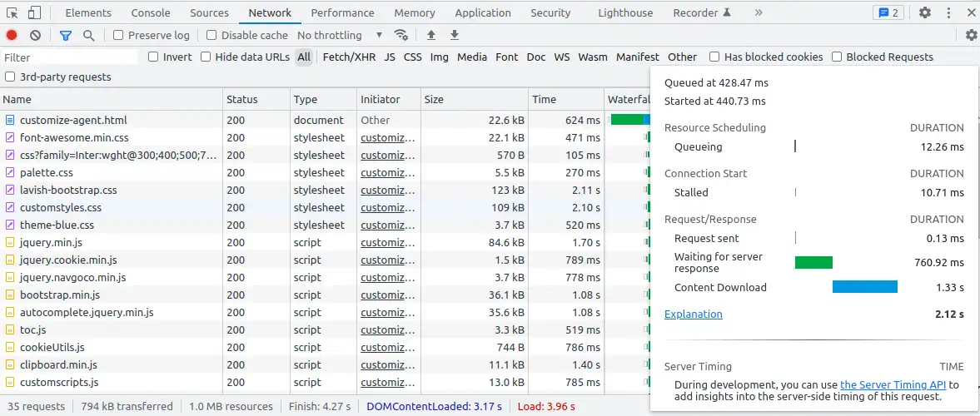Image resolution: width=980 pixels, height=416 pixels.
Task: Export HAR file download arrow
Action: coord(455,36)
